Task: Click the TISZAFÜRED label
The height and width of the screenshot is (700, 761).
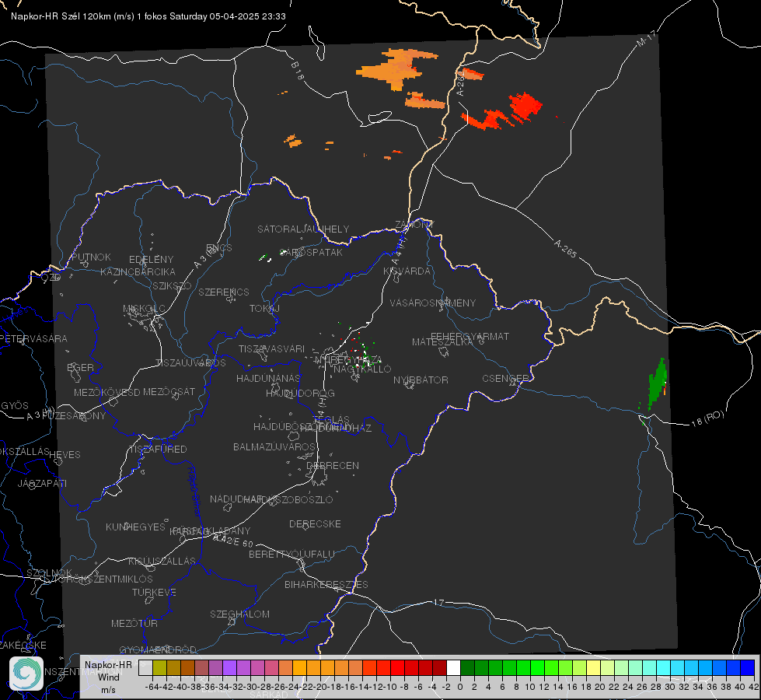Action: (158, 450)
